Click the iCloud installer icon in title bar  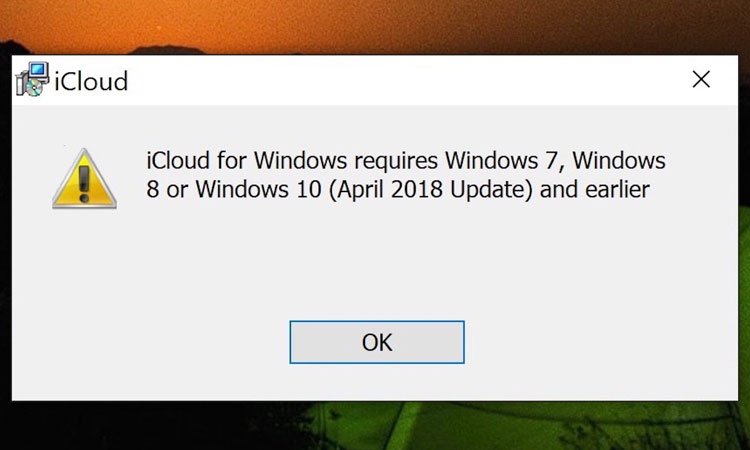pos(32,80)
